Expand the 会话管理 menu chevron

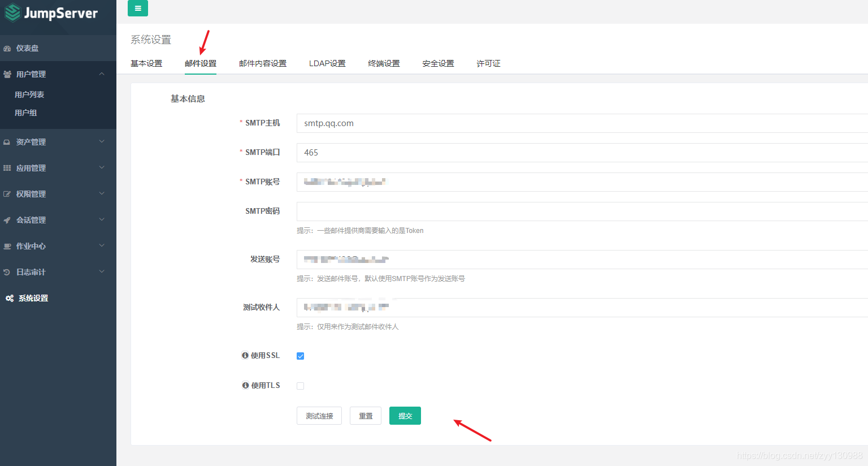pyautogui.click(x=102, y=219)
